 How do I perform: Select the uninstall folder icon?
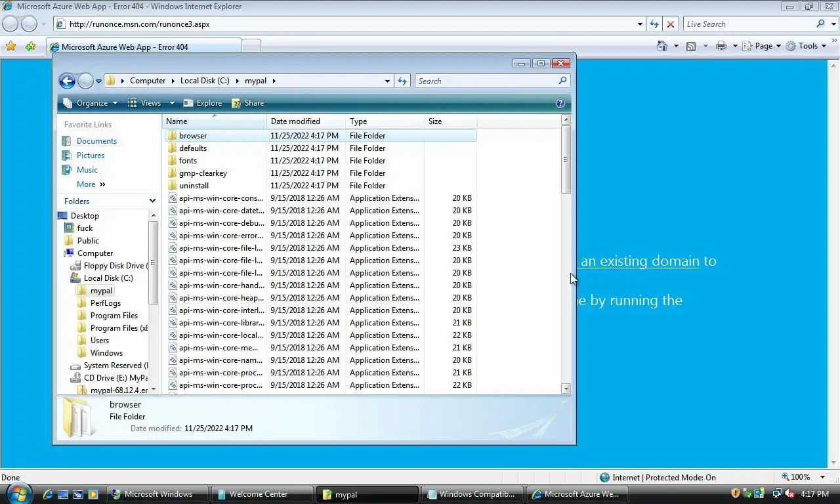tap(172, 186)
